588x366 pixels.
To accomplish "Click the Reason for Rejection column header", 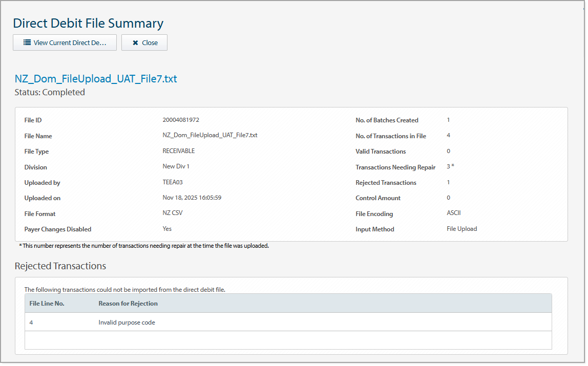I will point(129,303).
